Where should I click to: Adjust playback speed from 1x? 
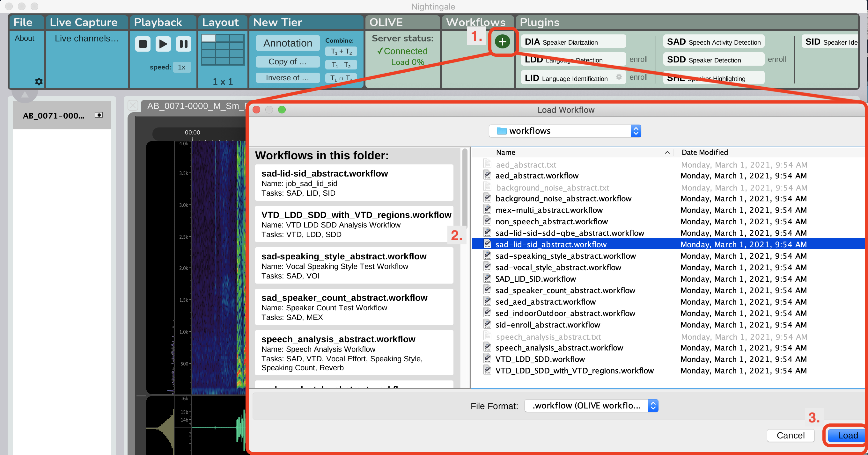point(182,67)
